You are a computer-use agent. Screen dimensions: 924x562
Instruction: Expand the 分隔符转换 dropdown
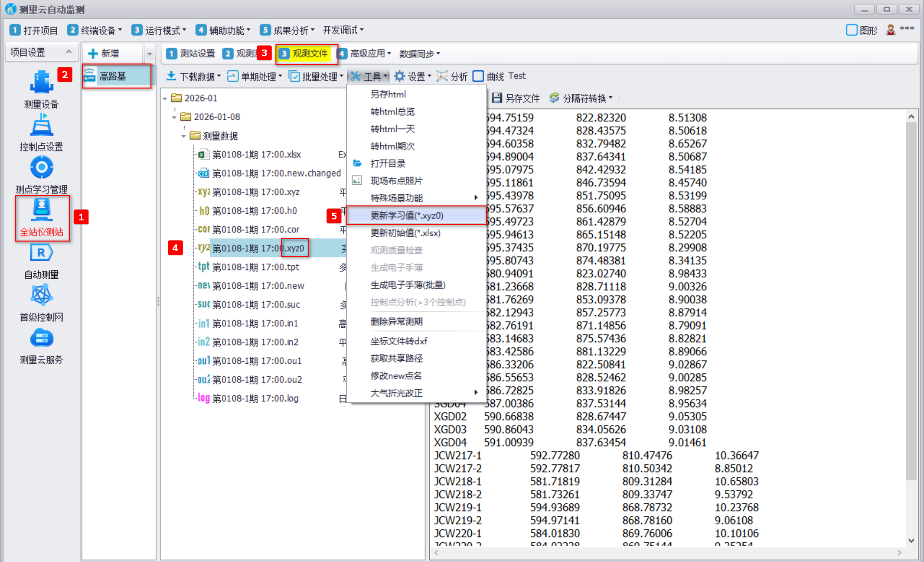pos(584,98)
